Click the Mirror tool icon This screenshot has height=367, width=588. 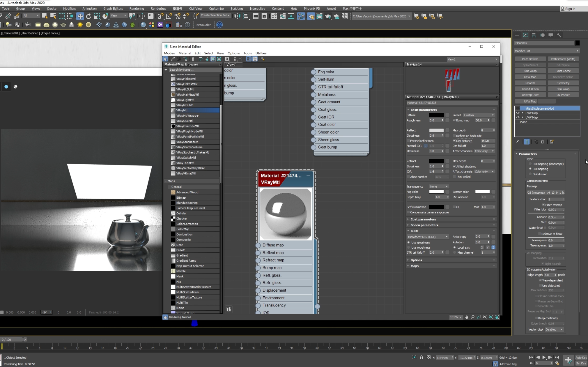(x=237, y=16)
